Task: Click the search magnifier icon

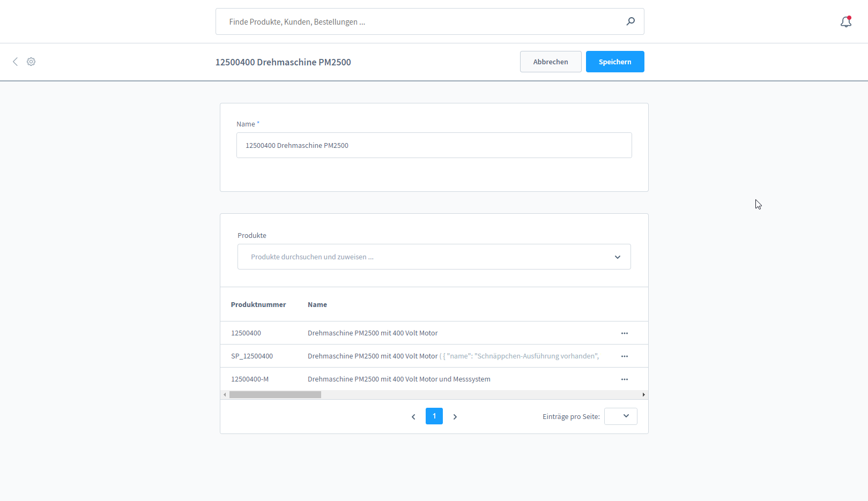Action: click(x=630, y=21)
